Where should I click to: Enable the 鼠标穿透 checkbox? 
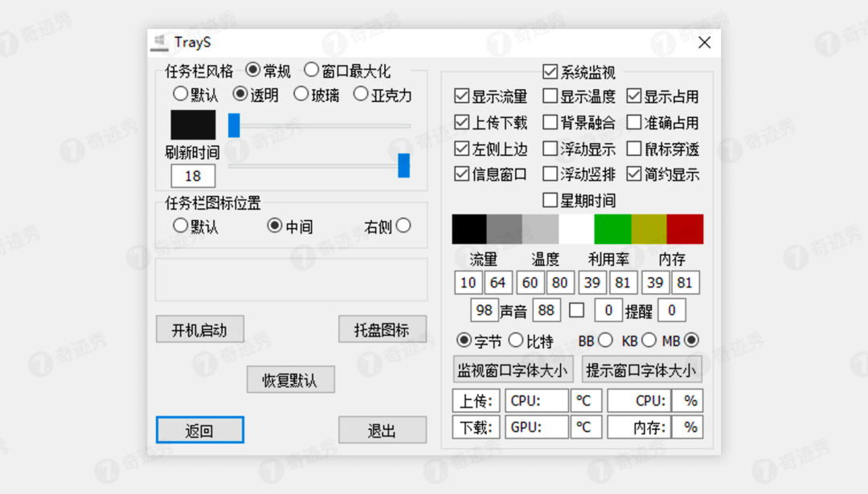[634, 148]
